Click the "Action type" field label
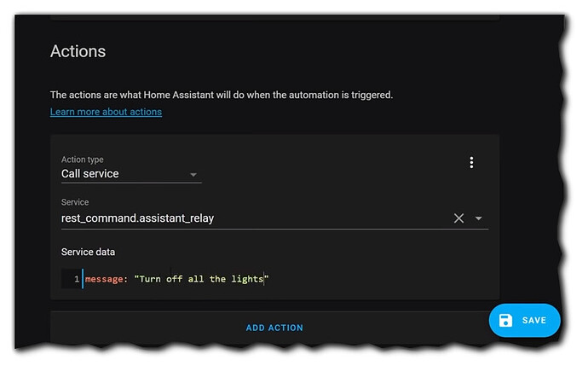 point(82,160)
